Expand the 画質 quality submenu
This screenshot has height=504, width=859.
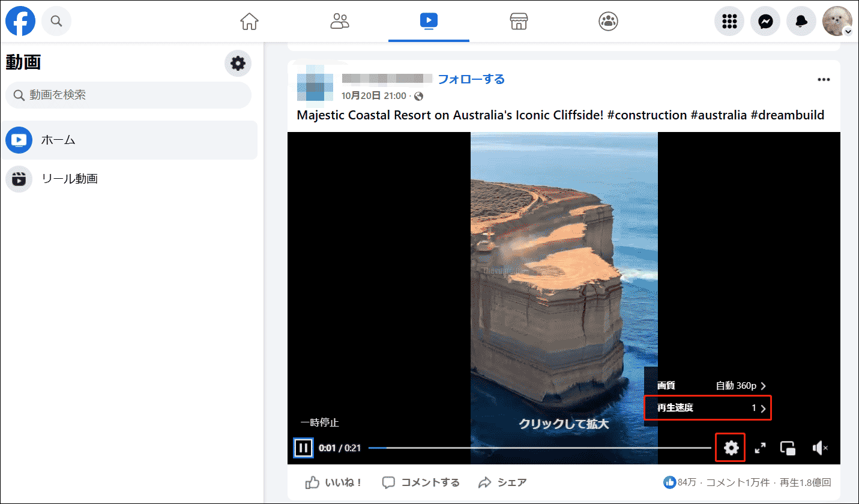(x=707, y=385)
